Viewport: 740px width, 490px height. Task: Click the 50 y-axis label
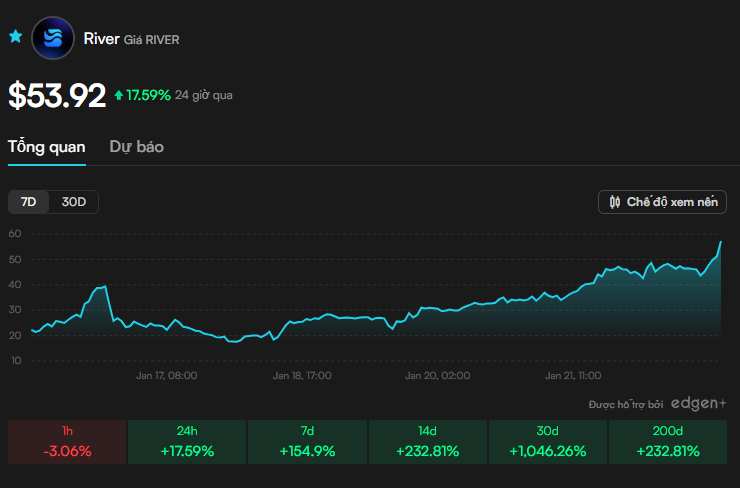[15, 260]
